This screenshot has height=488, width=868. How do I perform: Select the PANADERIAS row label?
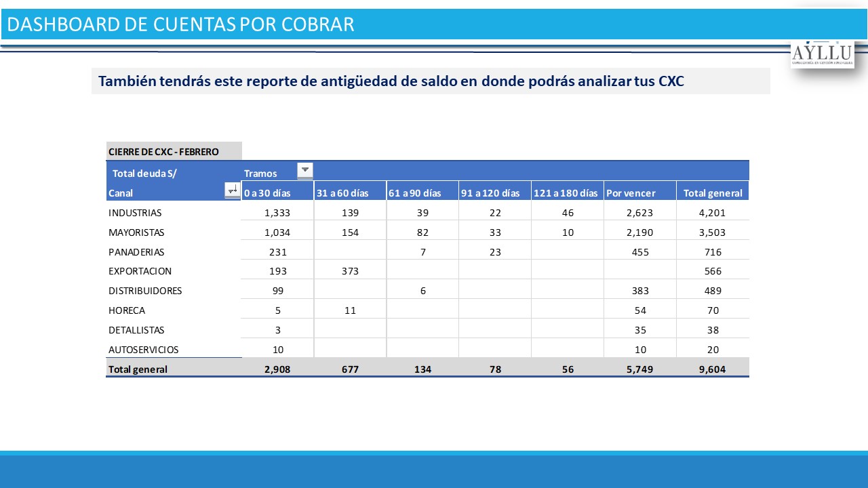coord(136,252)
